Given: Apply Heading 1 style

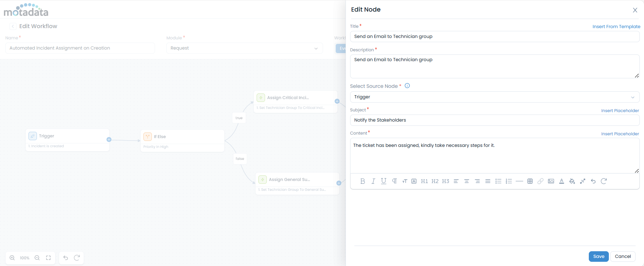Looking at the screenshot, I should [x=424, y=181].
